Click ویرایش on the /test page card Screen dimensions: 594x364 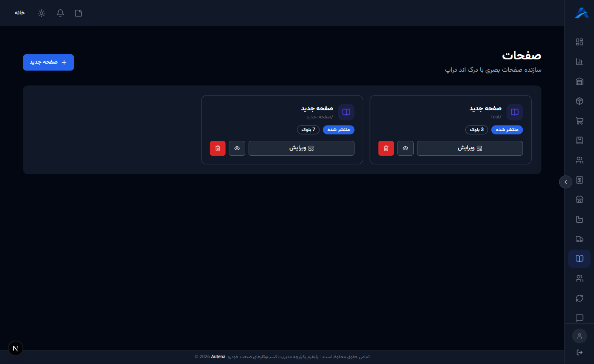click(x=470, y=148)
